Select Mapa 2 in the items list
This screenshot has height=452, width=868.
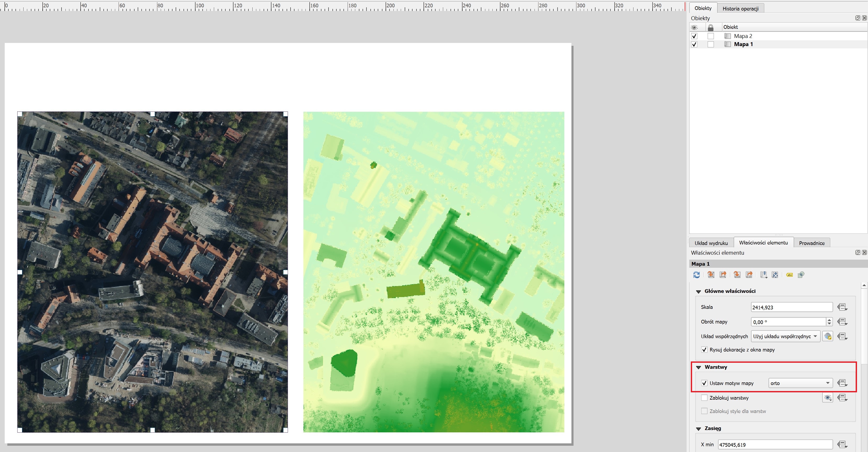(743, 36)
